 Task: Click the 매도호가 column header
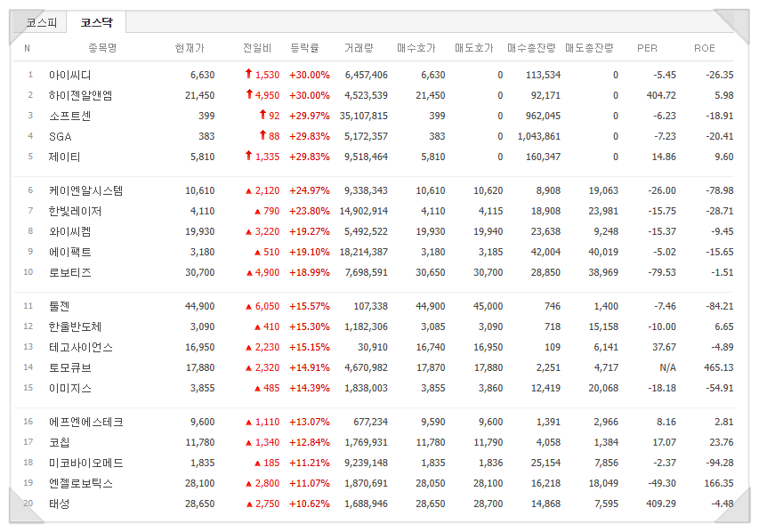[474, 48]
